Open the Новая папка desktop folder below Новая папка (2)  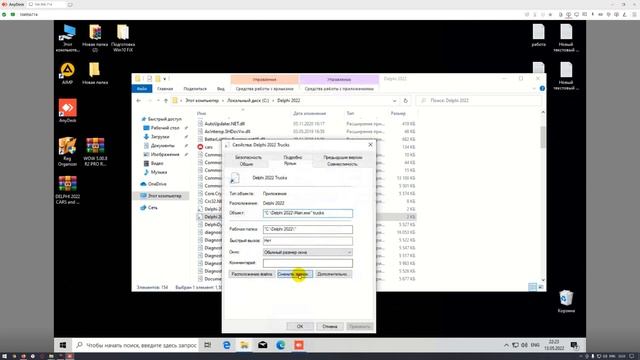[x=95, y=73]
